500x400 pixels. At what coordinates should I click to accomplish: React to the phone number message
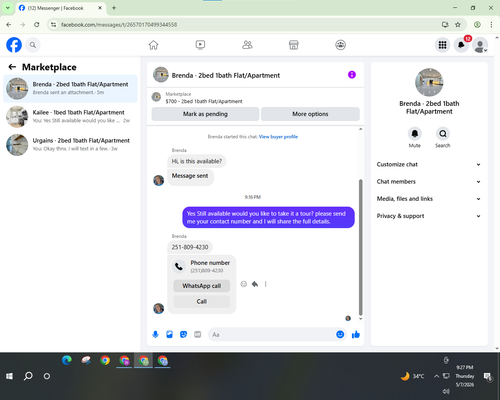tap(244, 284)
